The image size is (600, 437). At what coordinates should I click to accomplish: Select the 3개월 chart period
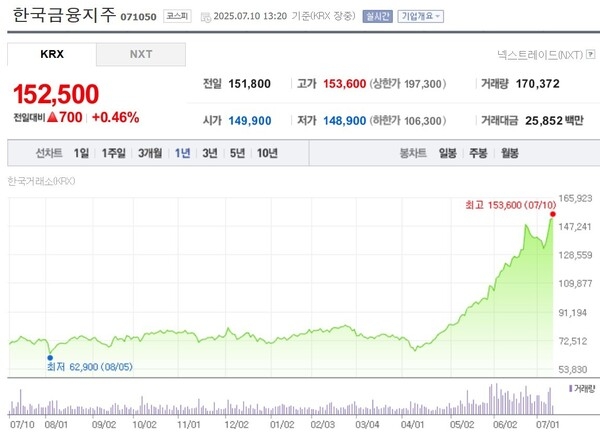pos(150,153)
